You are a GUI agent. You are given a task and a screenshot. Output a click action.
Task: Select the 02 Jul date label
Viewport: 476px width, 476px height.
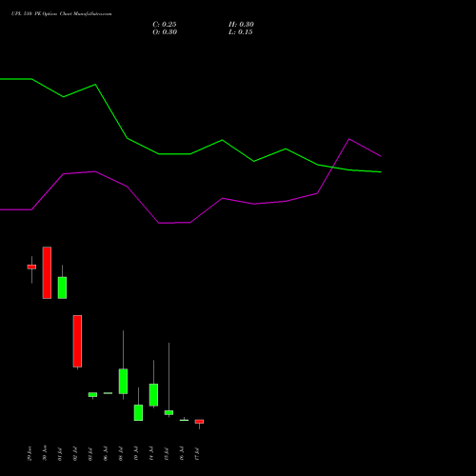[75, 454]
